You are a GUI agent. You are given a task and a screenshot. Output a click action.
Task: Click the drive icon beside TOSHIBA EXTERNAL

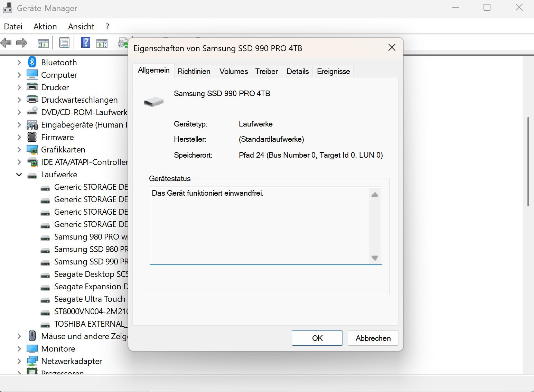pos(45,325)
